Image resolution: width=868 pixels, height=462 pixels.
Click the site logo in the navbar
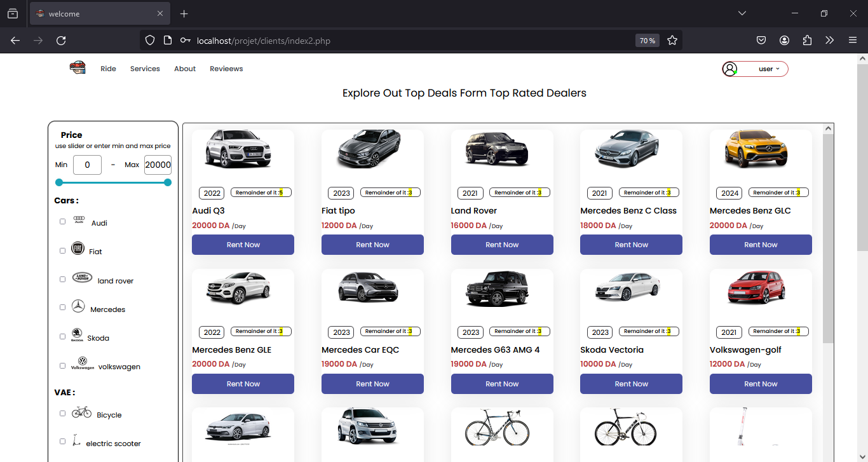click(x=78, y=68)
